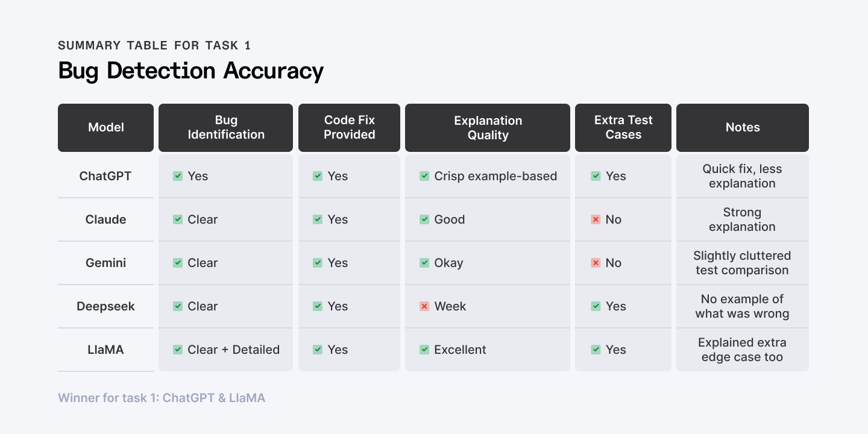868x434 pixels.
Task: Click green check beside Clear + Detailed
Action: [178, 350]
